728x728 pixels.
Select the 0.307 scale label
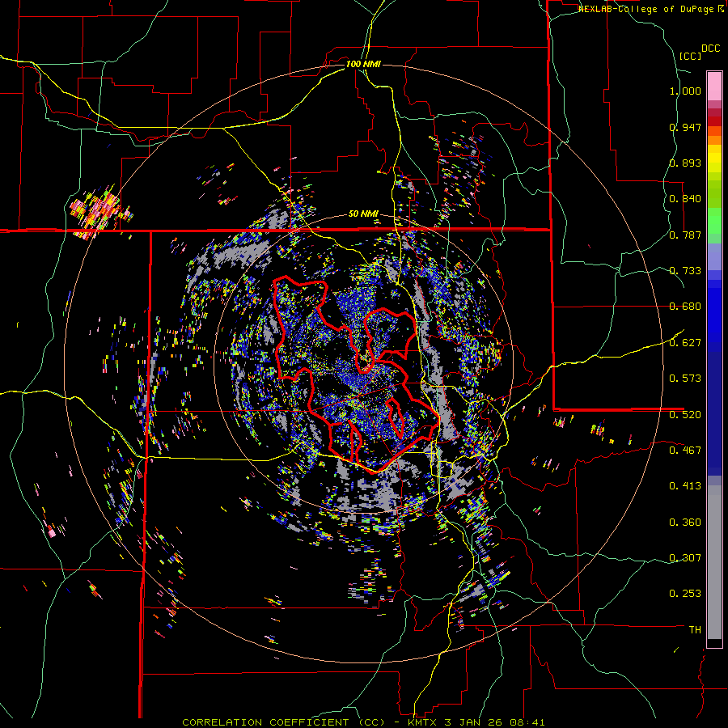(685, 557)
